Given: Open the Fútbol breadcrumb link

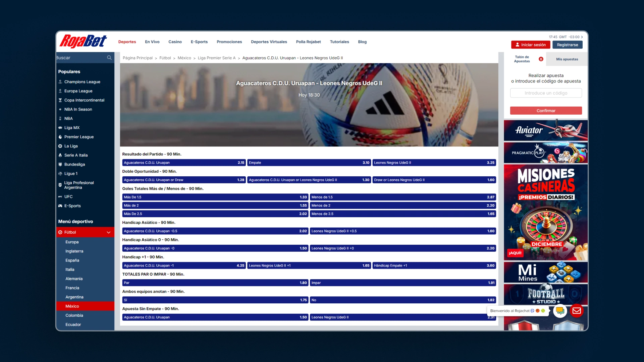Looking at the screenshot, I should point(165,58).
